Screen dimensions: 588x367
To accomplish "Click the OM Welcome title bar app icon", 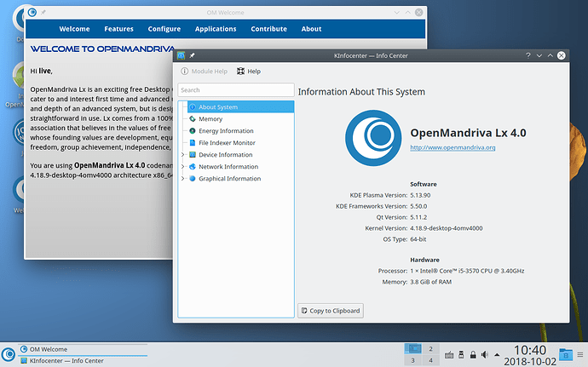I will pos(32,13).
